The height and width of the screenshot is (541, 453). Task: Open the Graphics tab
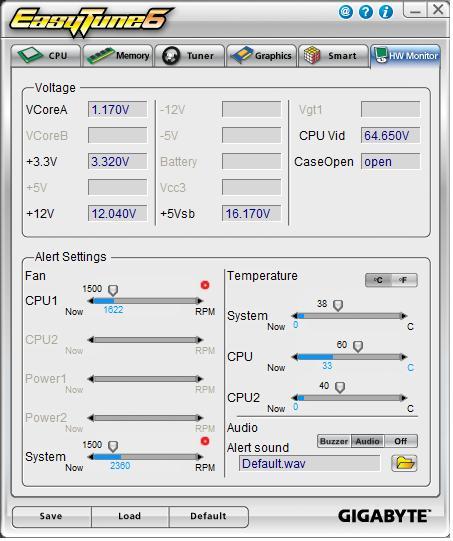(261, 56)
